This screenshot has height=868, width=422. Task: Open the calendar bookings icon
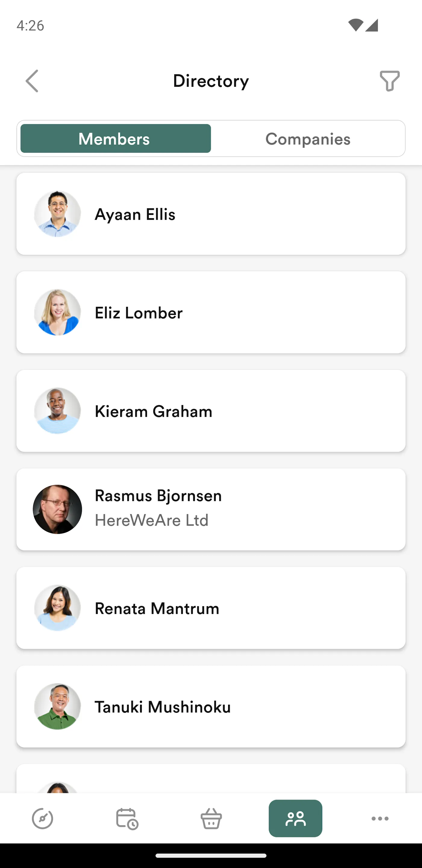[127, 818]
